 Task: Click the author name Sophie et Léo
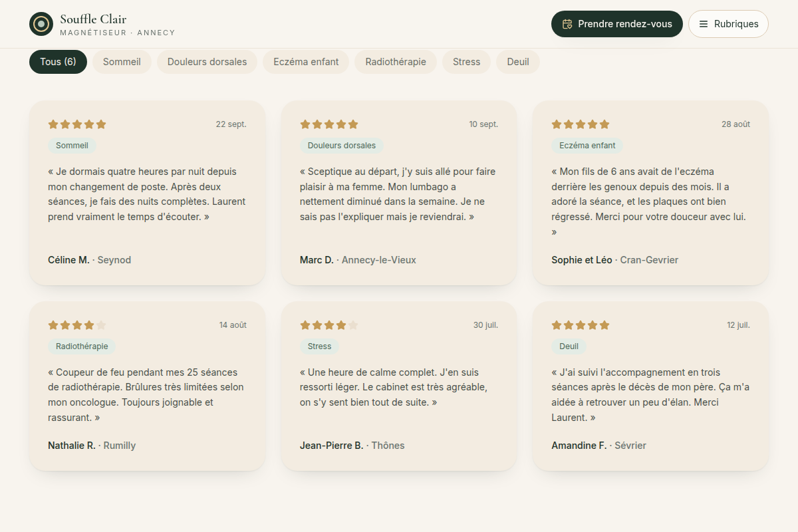[x=582, y=260]
